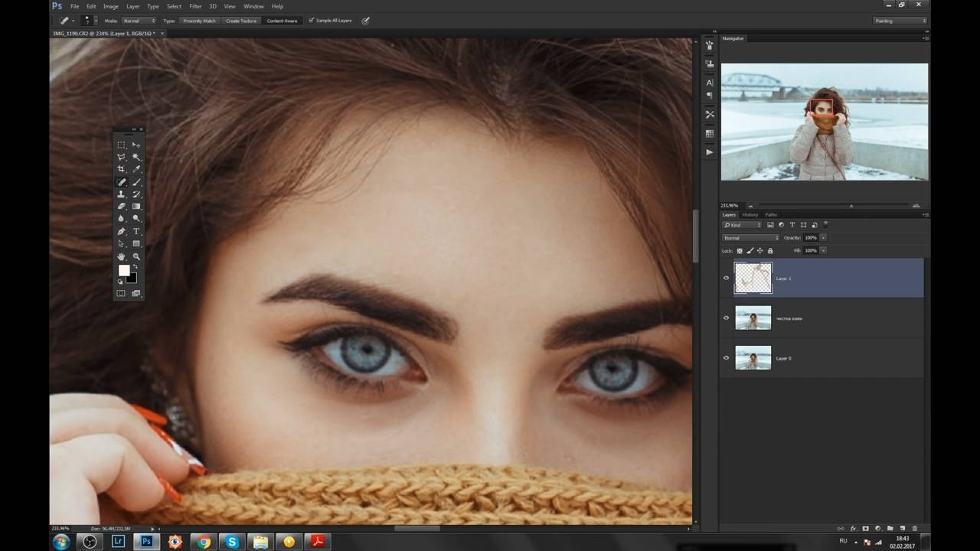980x551 pixels.
Task: Select the Crop tool
Action: point(121,169)
